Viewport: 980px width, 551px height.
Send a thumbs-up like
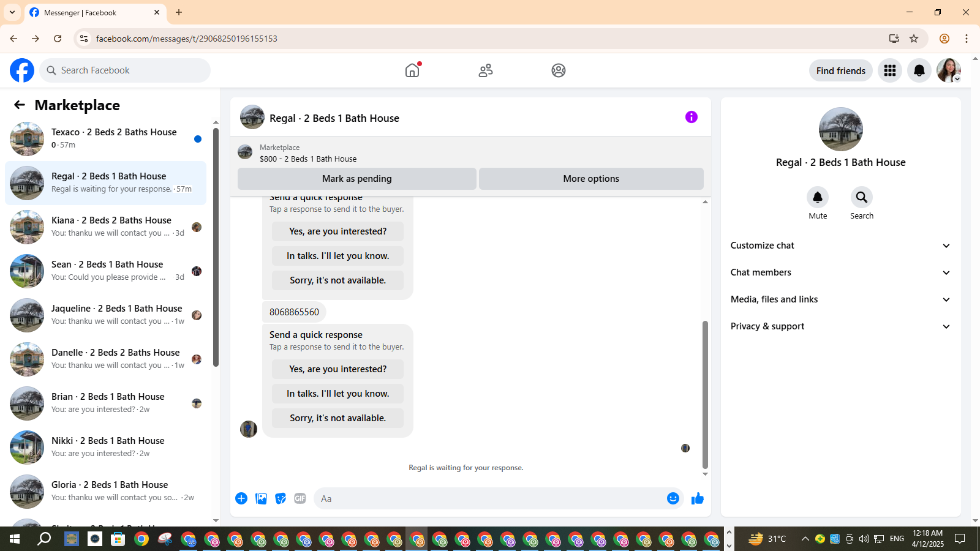698,498
